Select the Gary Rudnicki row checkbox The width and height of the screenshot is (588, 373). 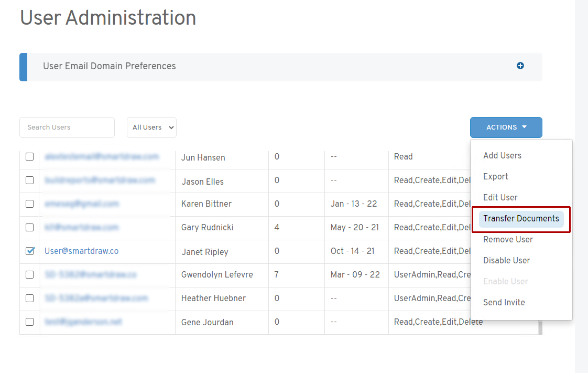tap(30, 227)
